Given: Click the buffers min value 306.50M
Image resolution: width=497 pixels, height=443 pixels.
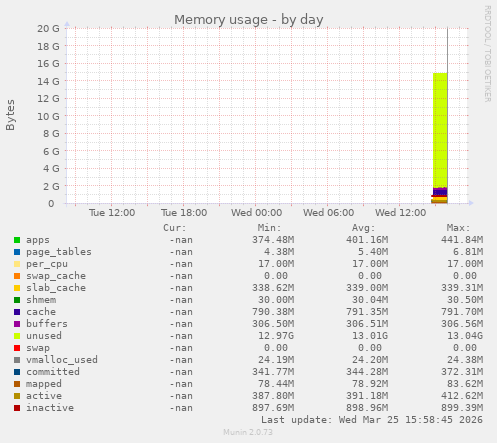Looking at the screenshot, I should tap(273, 324).
